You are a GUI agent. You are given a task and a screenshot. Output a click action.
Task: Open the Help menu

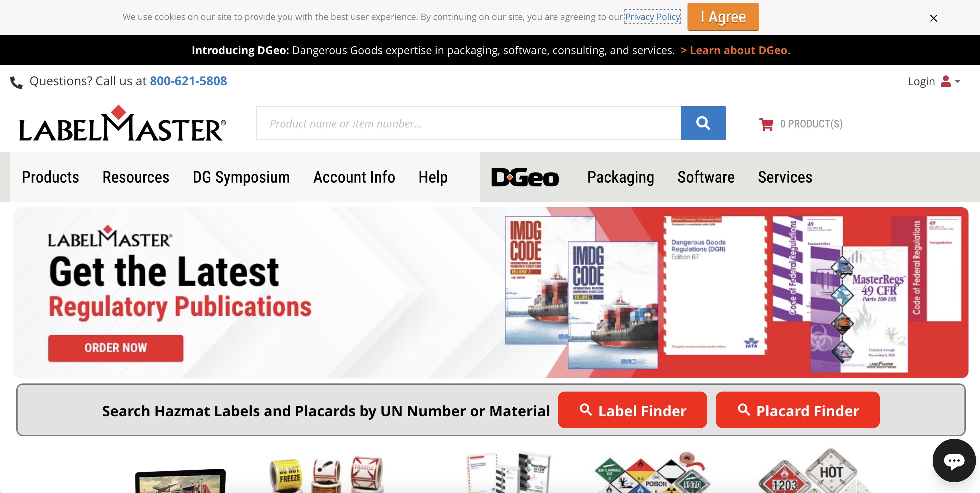[433, 177]
